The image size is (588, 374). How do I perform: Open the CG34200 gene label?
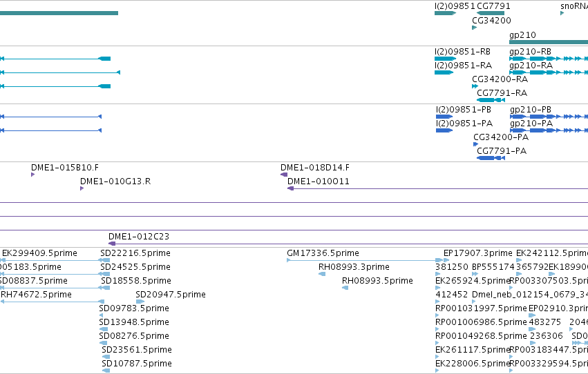coord(491,21)
